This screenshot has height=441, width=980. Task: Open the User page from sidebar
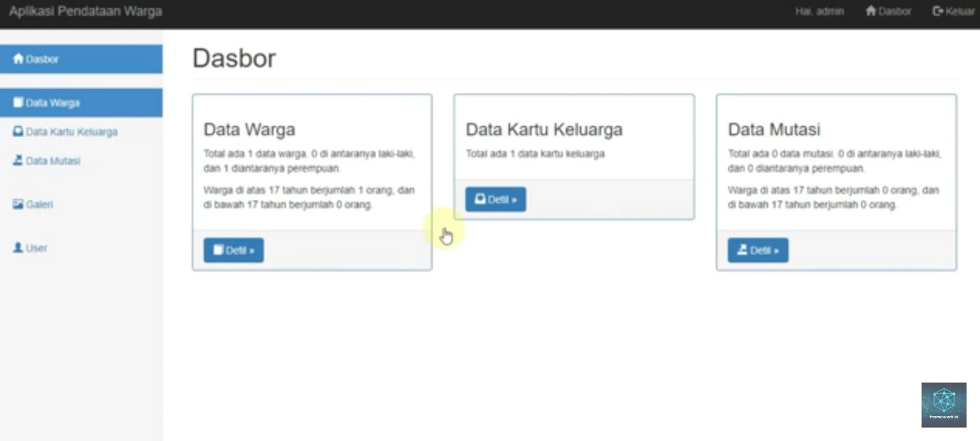(x=37, y=248)
